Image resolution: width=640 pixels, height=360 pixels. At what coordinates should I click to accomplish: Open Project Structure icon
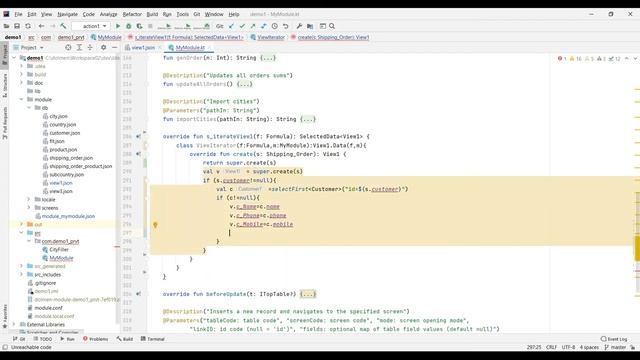(x=310, y=26)
